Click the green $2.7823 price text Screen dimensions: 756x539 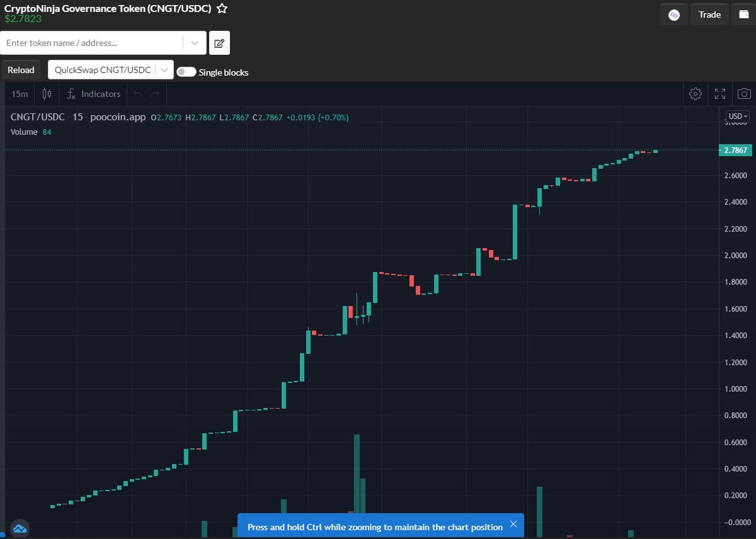click(23, 19)
